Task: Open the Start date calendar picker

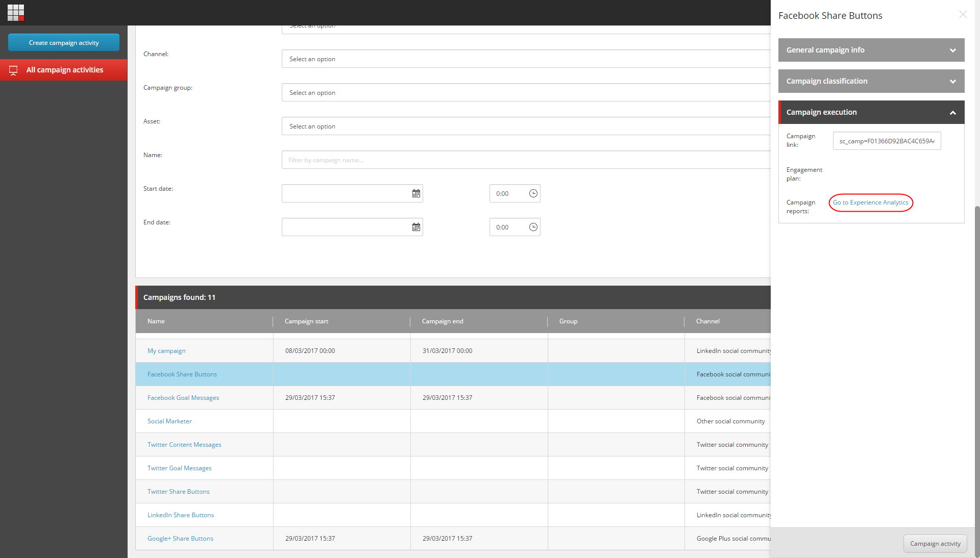Action: (416, 194)
